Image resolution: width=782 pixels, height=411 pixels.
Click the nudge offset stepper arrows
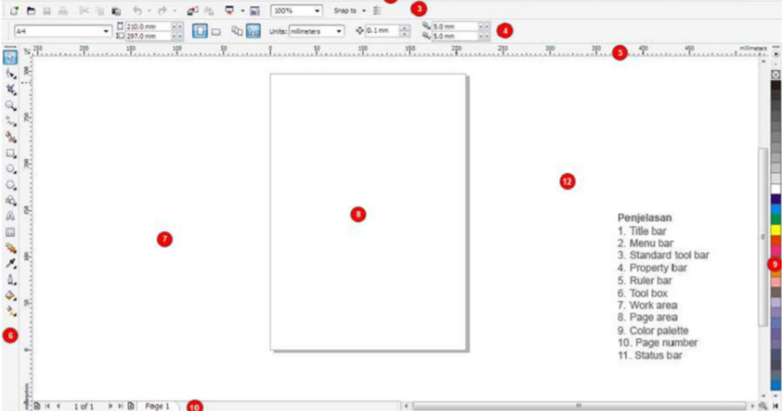(x=405, y=31)
